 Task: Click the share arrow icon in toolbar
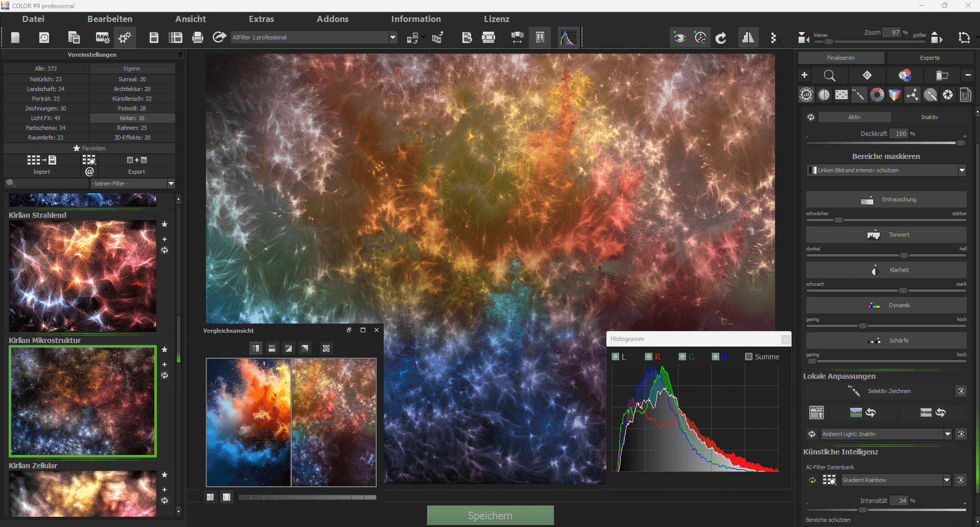click(x=219, y=37)
